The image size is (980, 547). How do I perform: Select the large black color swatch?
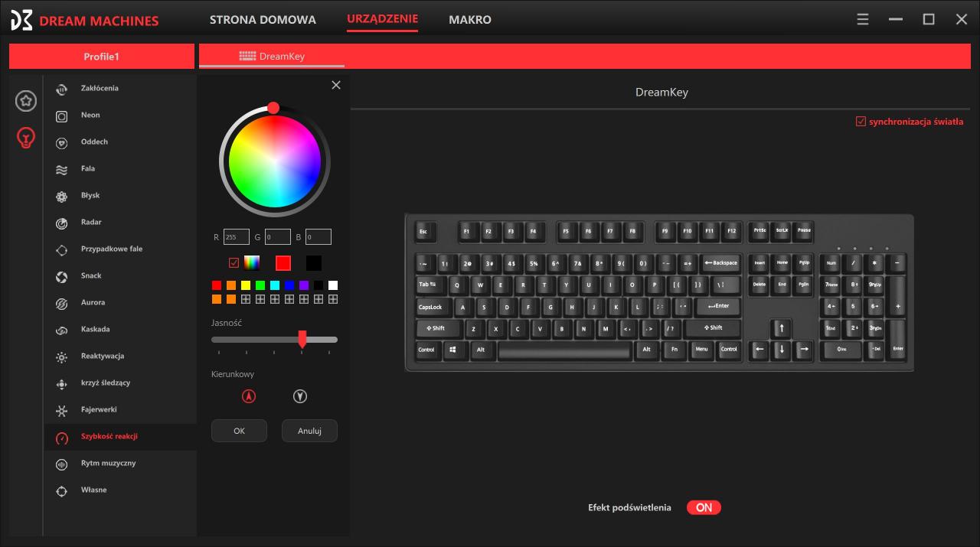click(x=314, y=263)
